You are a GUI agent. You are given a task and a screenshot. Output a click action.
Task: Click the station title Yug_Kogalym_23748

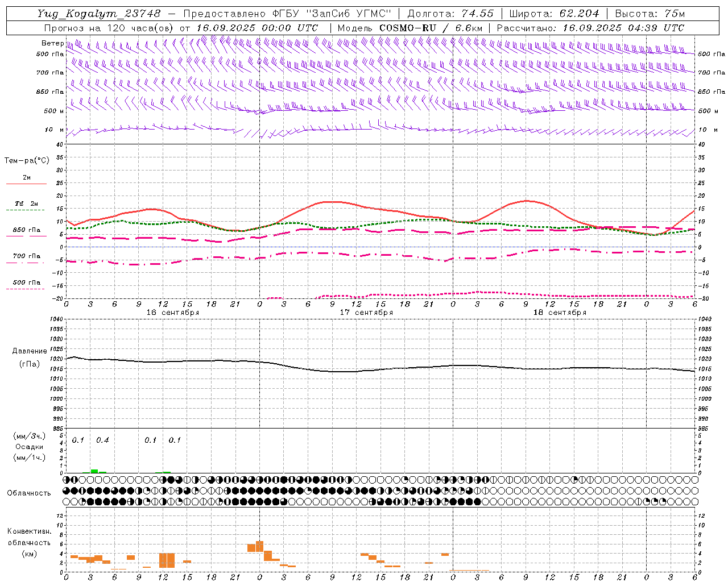point(99,14)
